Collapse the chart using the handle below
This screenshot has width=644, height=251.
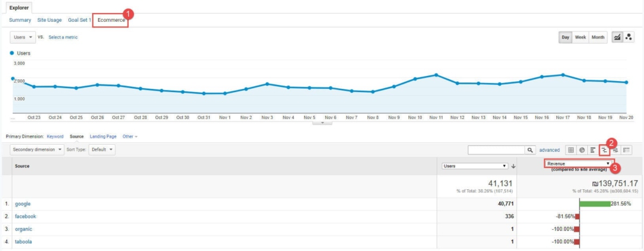coord(323,123)
